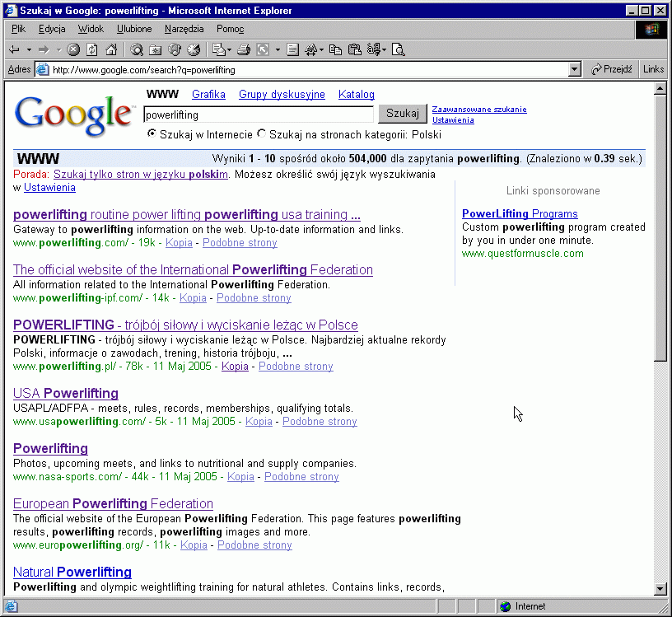The image size is (672, 617).
Task: Click the Google search text field
Action: [x=259, y=115]
